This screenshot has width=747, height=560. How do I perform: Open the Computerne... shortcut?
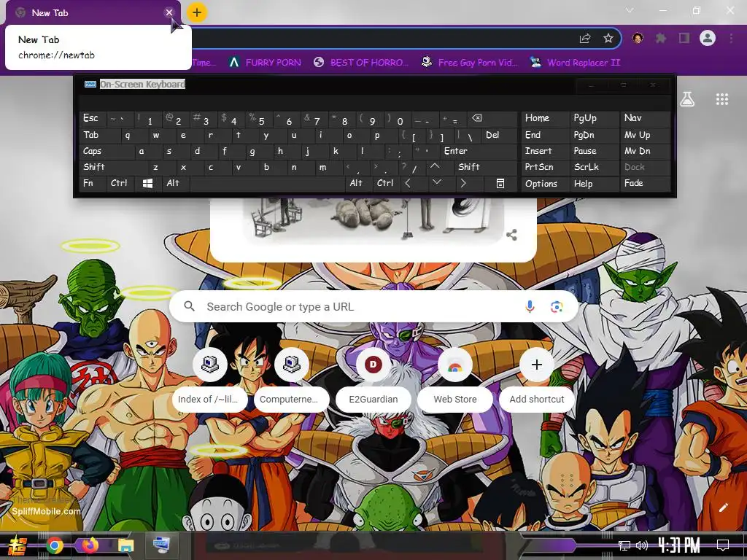click(292, 379)
